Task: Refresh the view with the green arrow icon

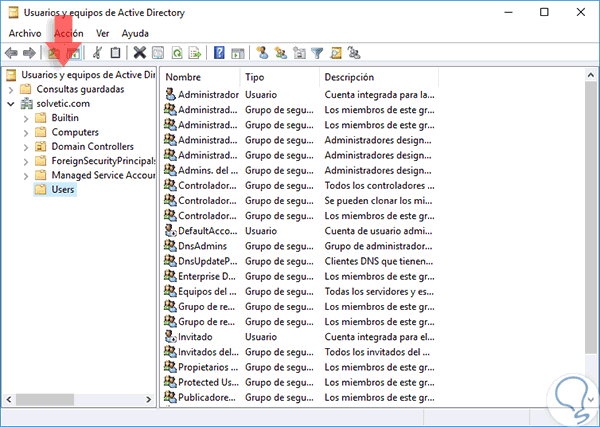Action: pyautogui.click(x=177, y=53)
